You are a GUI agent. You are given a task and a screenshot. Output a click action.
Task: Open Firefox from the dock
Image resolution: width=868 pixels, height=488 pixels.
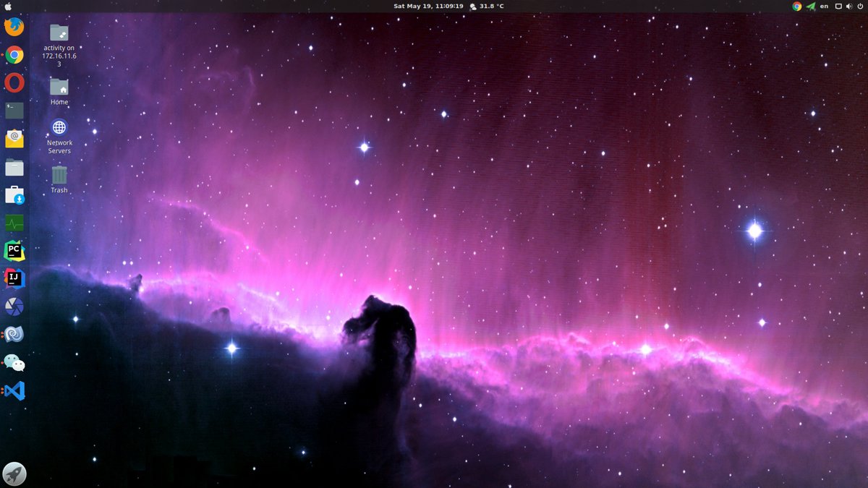[14, 27]
